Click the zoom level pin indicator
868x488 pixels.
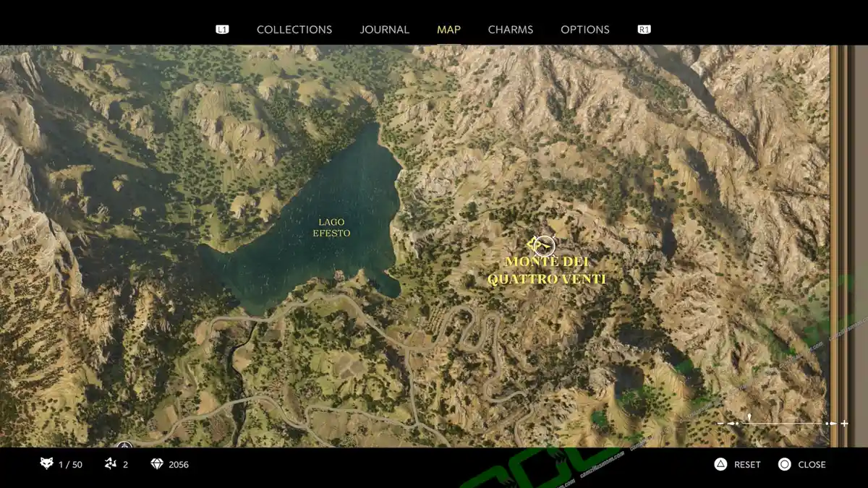click(x=749, y=417)
